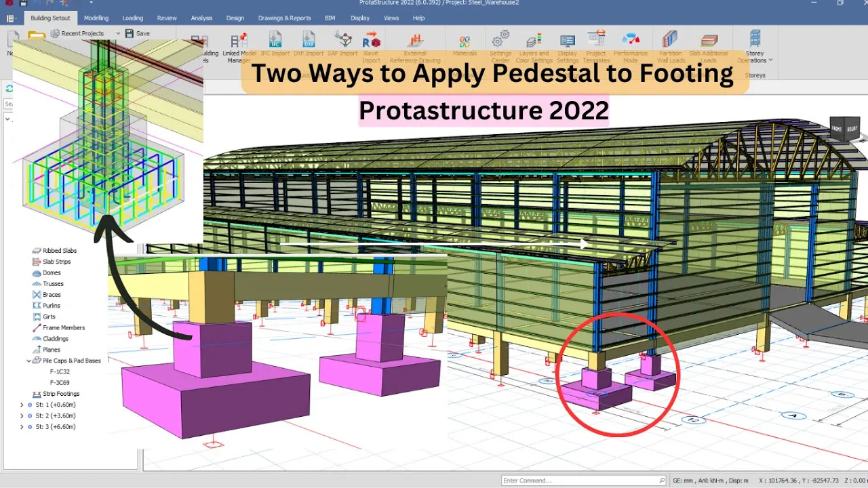This screenshot has width=868, height=488.
Task: Expand the St: 3 (+6.60m) storey
Action: (22, 427)
